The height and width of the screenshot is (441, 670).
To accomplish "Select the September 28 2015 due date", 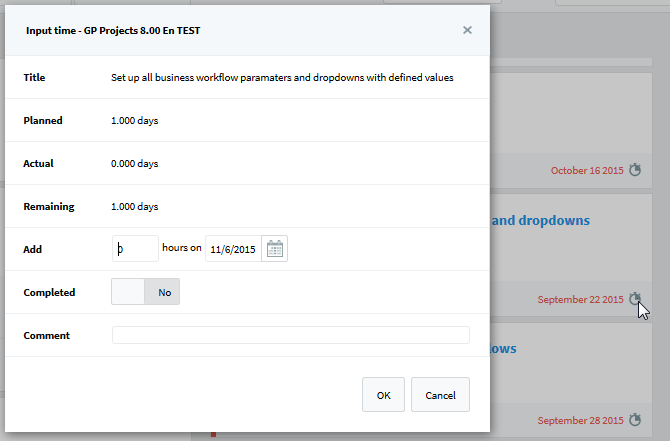I will pyautogui.click(x=580, y=420).
